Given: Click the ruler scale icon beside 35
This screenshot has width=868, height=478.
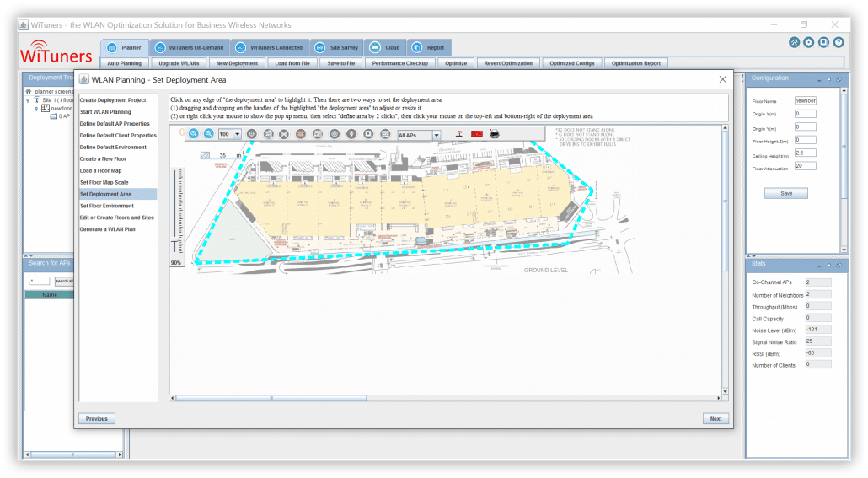Looking at the screenshot, I should [205, 155].
